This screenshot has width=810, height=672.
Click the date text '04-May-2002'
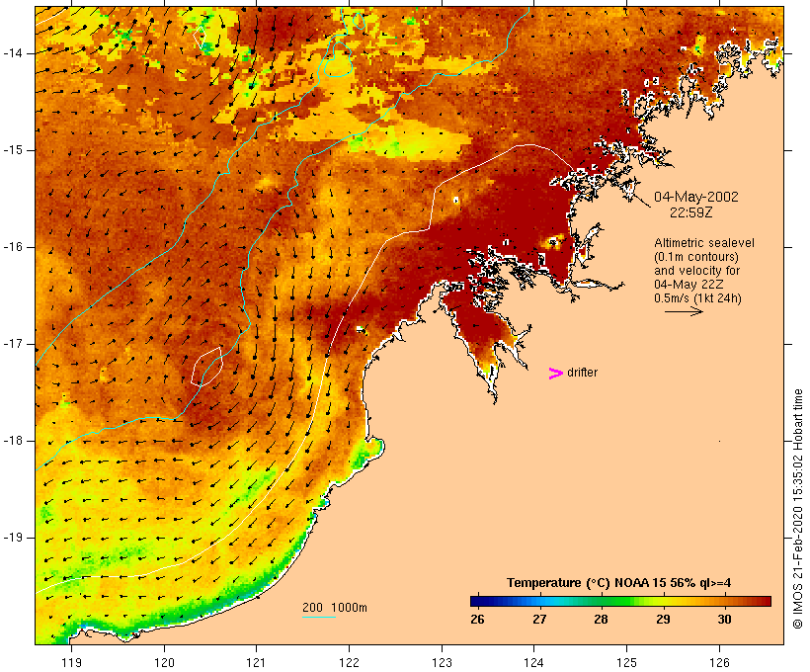coord(695,197)
